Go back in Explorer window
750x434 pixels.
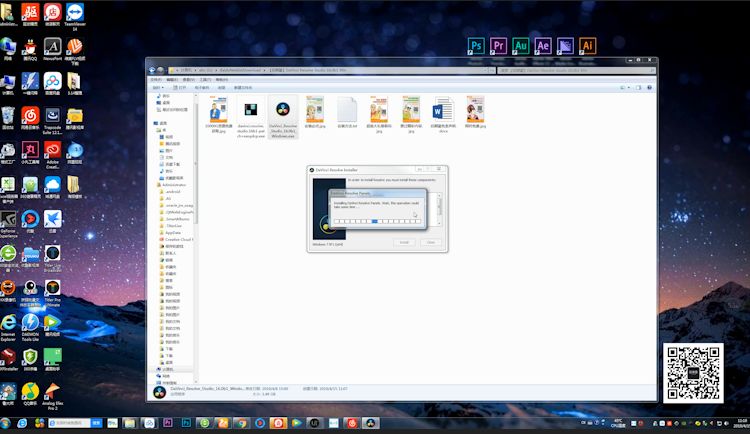tap(152, 70)
